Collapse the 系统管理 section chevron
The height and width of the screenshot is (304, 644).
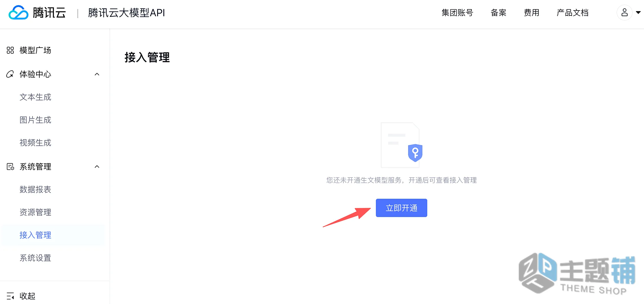tap(97, 167)
